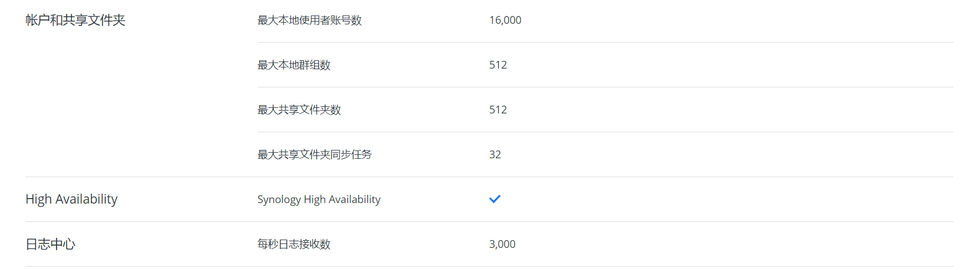Click the divider line below 日志中心 row

489,267
